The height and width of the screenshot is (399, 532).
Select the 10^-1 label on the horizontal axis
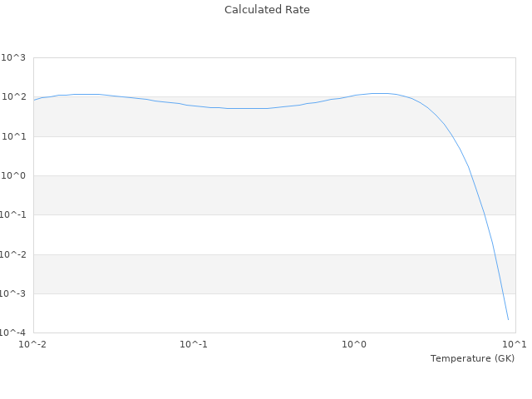pos(194,344)
